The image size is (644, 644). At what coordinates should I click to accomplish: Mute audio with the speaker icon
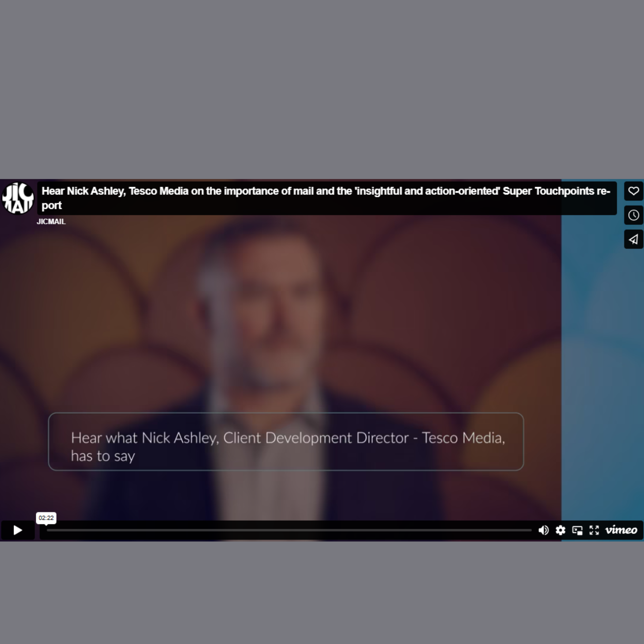[543, 530]
